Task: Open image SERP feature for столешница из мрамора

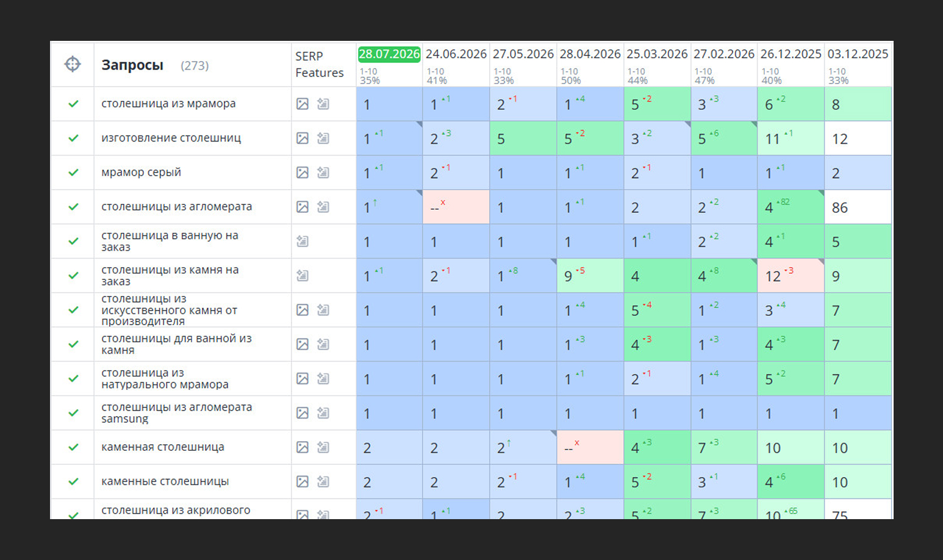Action: point(303,104)
